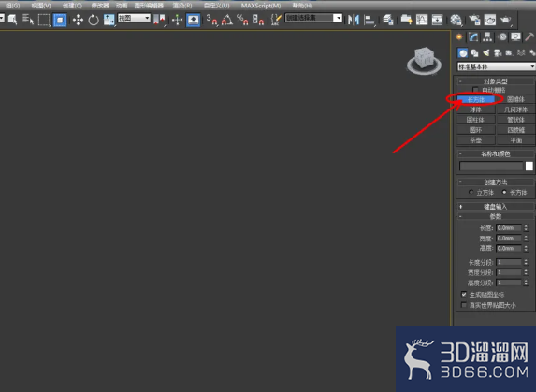The image size is (536, 392).
Task: Open the Rendered Frame Window icon
Action: pyautogui.click(x=490, y=20)
